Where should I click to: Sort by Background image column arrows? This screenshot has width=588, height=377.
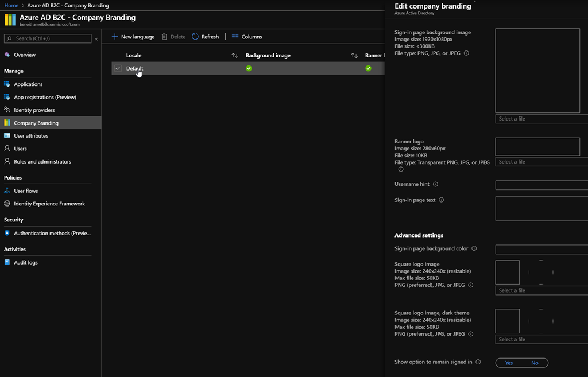(354, 56)
